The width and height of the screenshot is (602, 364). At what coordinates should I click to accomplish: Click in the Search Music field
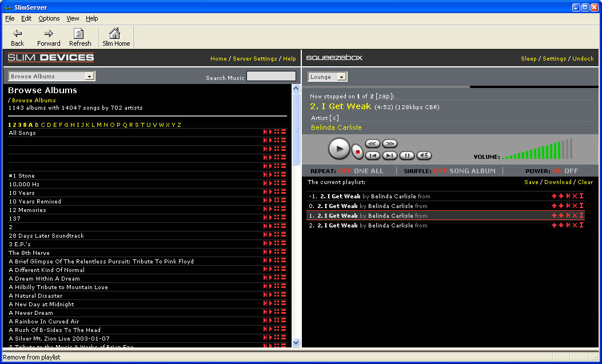coord(271,76)
